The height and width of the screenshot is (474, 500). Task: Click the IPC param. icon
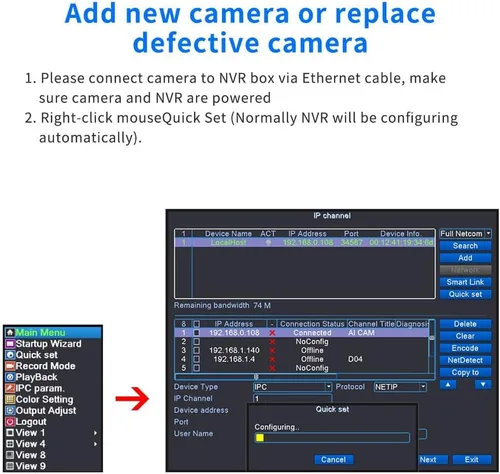click(x=10, y=388)
